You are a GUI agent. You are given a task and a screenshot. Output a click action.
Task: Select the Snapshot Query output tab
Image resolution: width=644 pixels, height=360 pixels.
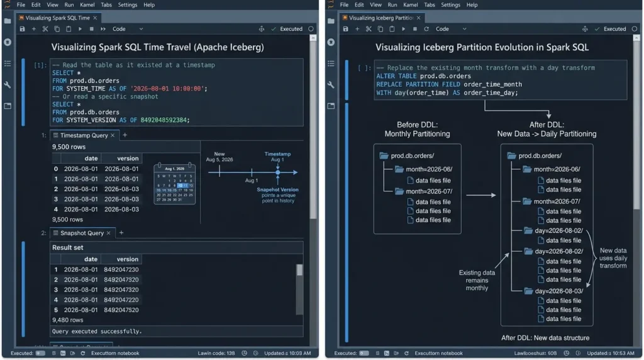pyautogui.click(x=82, y=233)
